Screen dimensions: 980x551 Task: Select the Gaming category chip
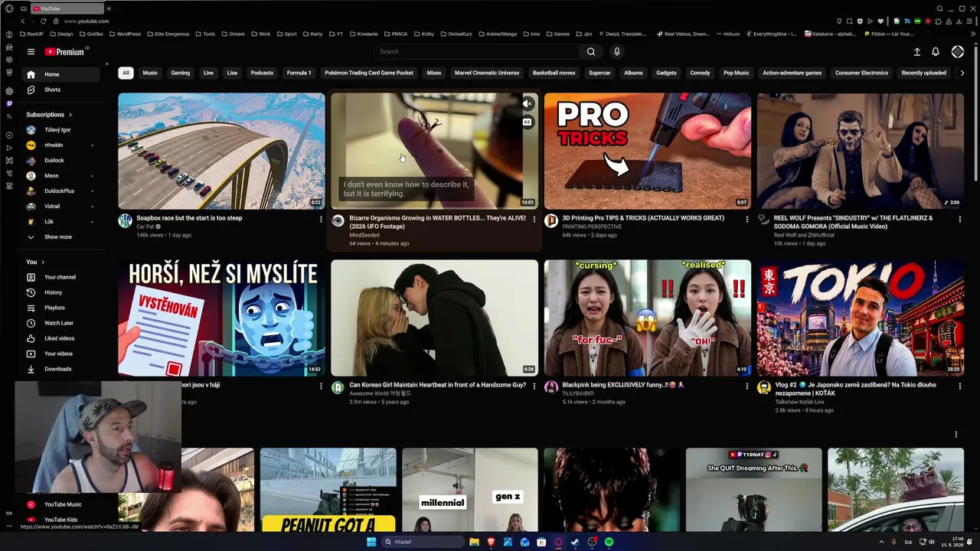coord(181,73)
